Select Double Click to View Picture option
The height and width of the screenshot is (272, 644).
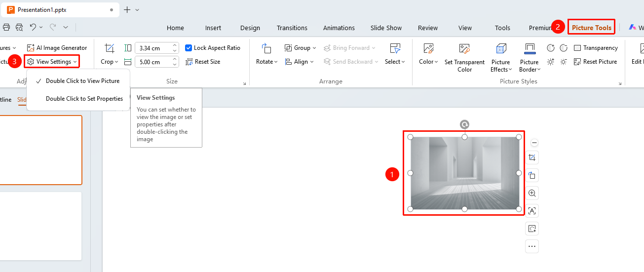click(78, 81)
